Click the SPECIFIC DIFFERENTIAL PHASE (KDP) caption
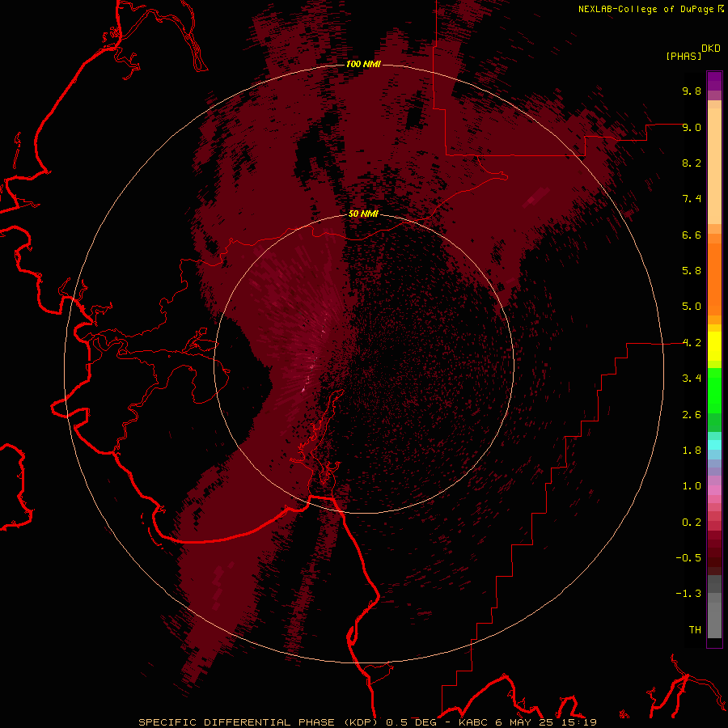 pyautogui.click(x=258, y=722)
